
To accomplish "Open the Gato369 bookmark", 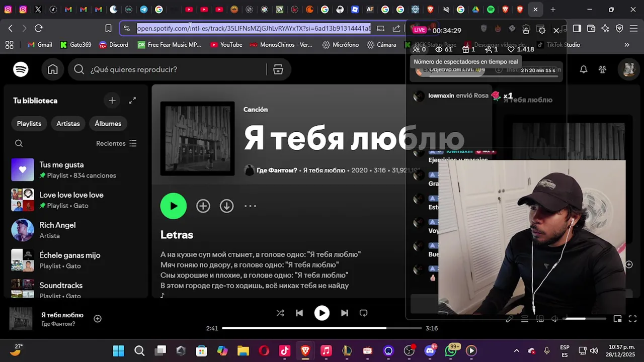I will pyautogui.click(x=76, y=45).
